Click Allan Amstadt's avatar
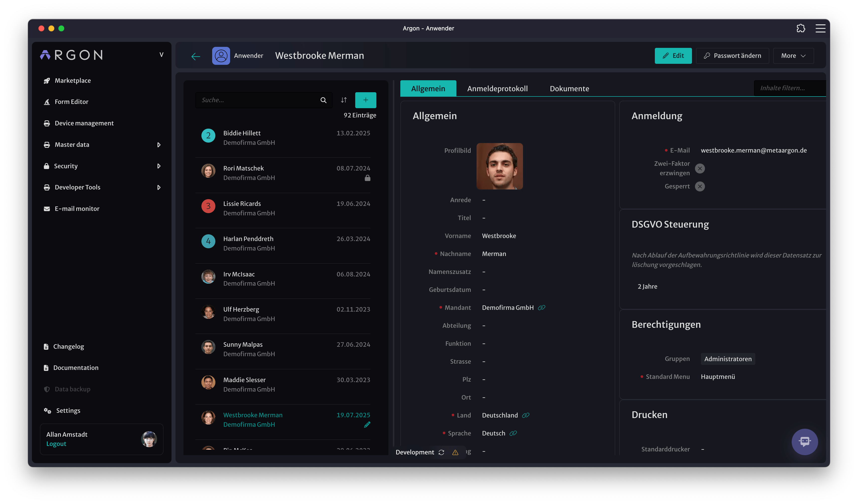 point(149,439)
